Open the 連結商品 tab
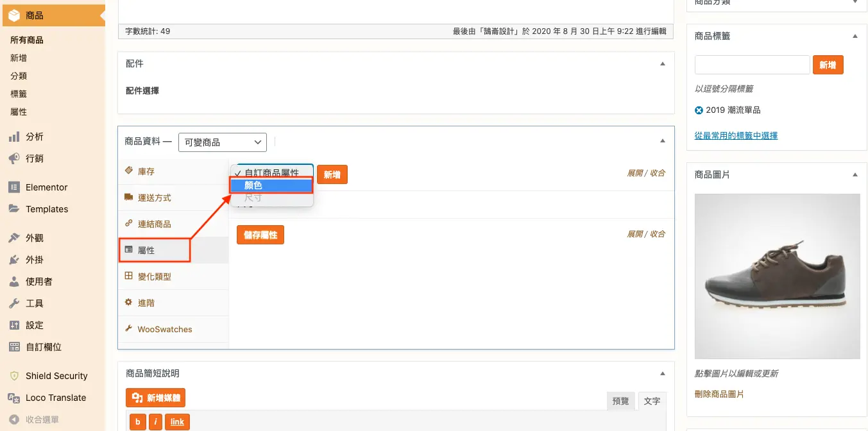Screen dimensions: 868x431 (x=173, y=224)
